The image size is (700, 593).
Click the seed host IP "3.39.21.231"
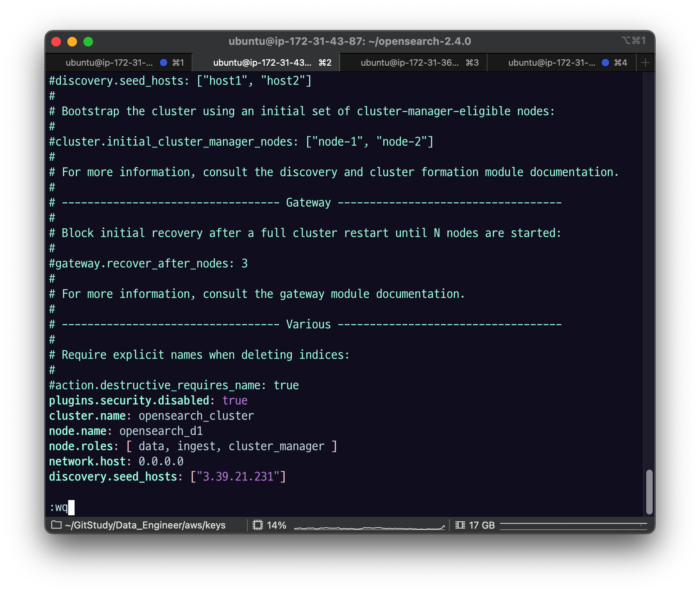(x=238, y=477)
